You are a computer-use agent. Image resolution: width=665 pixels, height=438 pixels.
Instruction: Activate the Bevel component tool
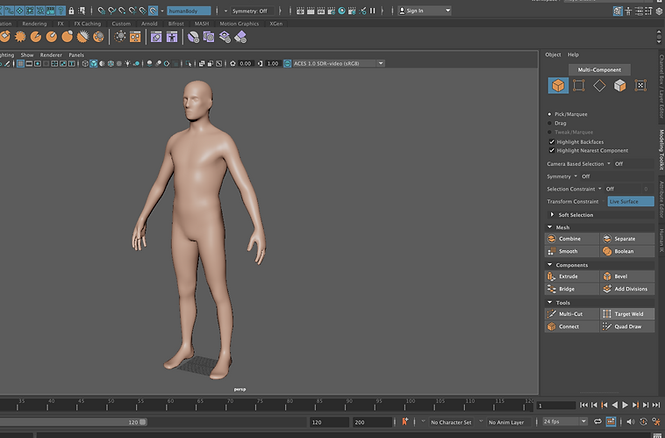(x=627, y=276)
